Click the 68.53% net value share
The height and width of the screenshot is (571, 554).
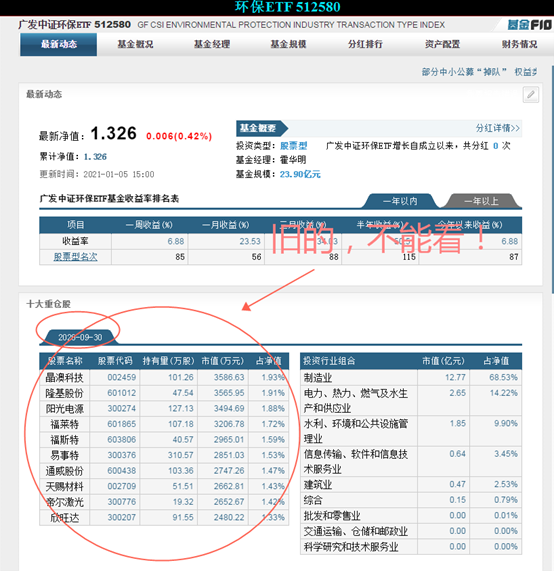[503, 378]
